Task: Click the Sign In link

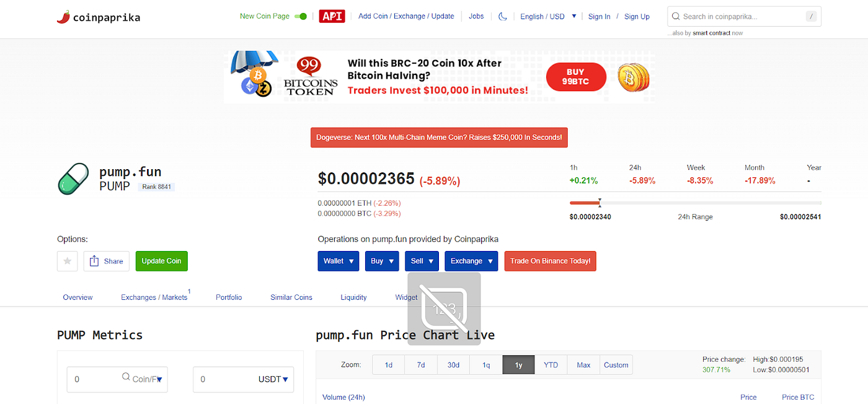Action: (x=599, y=17)
